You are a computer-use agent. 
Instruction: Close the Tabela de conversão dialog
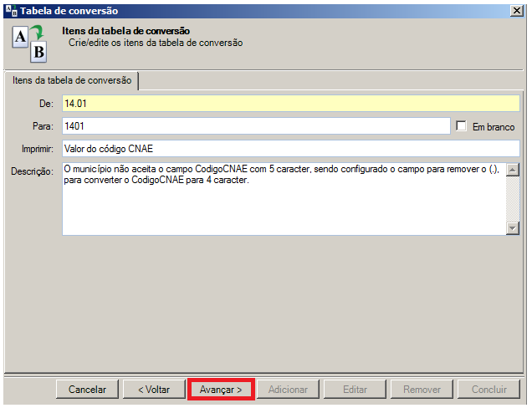click(516, 11)
